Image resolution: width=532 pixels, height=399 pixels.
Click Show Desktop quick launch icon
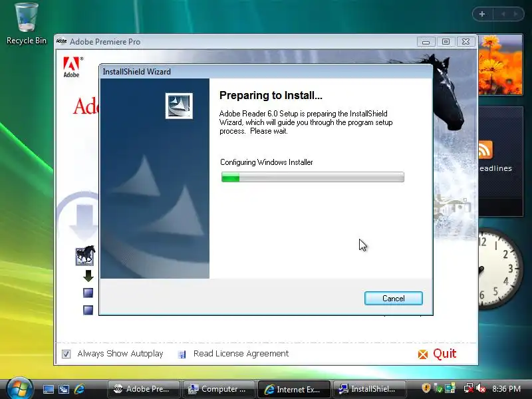pyautogui.click(x=48, y=389)
